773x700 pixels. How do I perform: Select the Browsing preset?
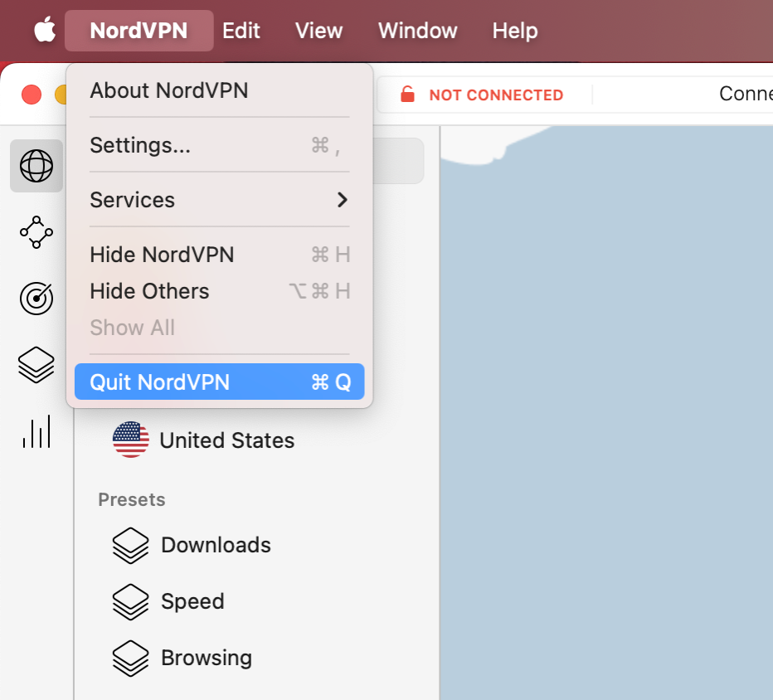pyautogui.click(x=206, y=657)
